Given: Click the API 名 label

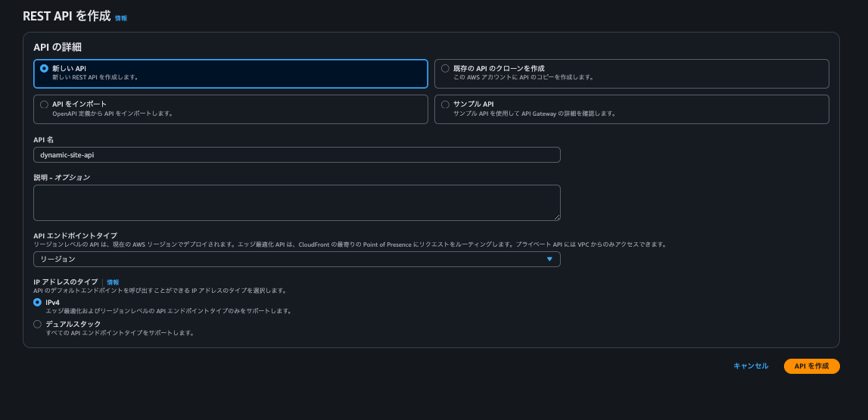Looking at the screenshot, I should coord(43,139).
